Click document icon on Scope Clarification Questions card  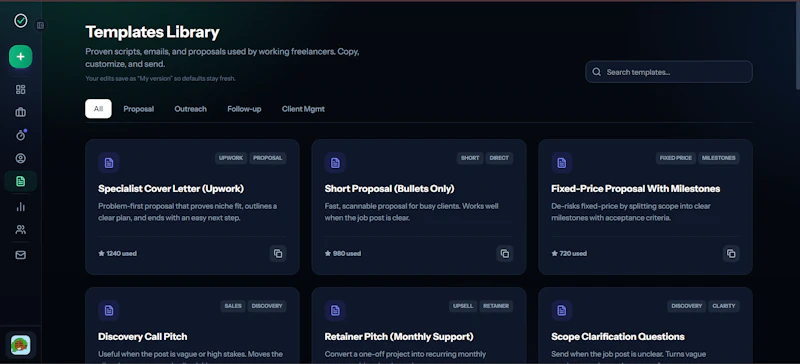(562, 310)
